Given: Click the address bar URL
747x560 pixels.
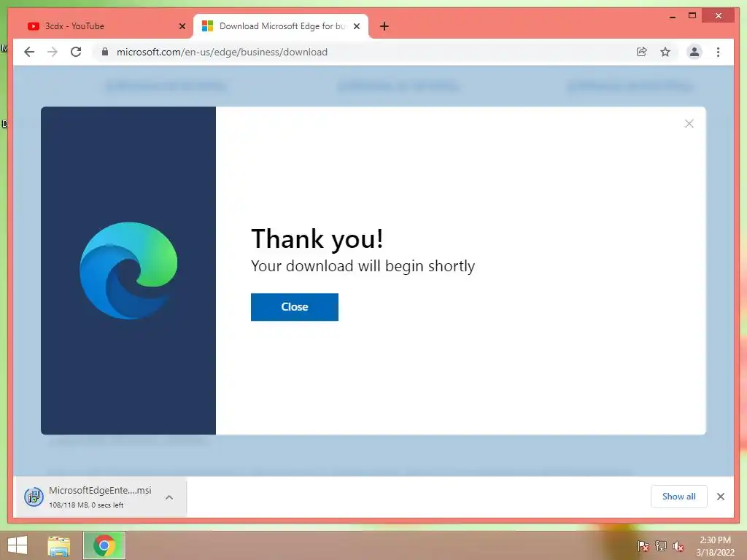Looking at the screenshot, I should [x=222, y=52].
